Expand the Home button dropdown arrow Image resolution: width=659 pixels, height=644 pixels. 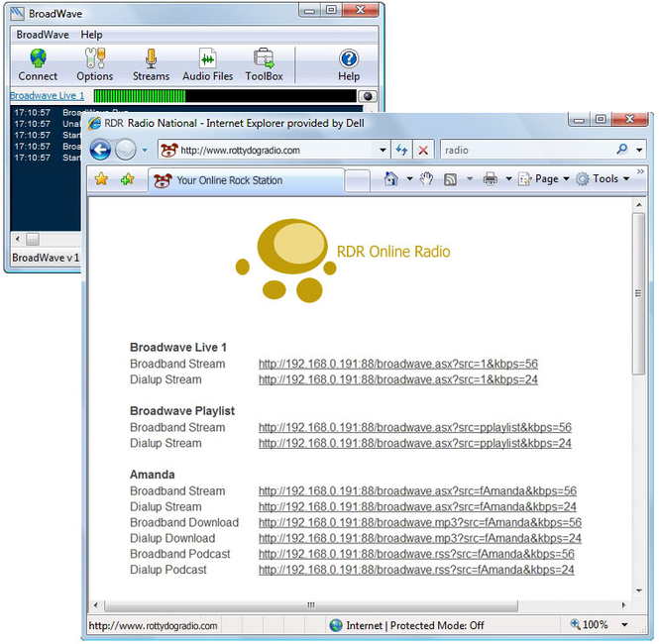pyautogui.click(x=410, y=179)
